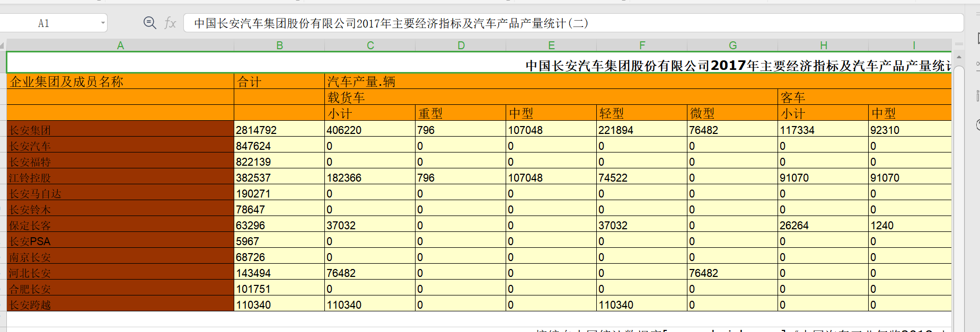
Task: Select column A header
Action: point(120,46)
